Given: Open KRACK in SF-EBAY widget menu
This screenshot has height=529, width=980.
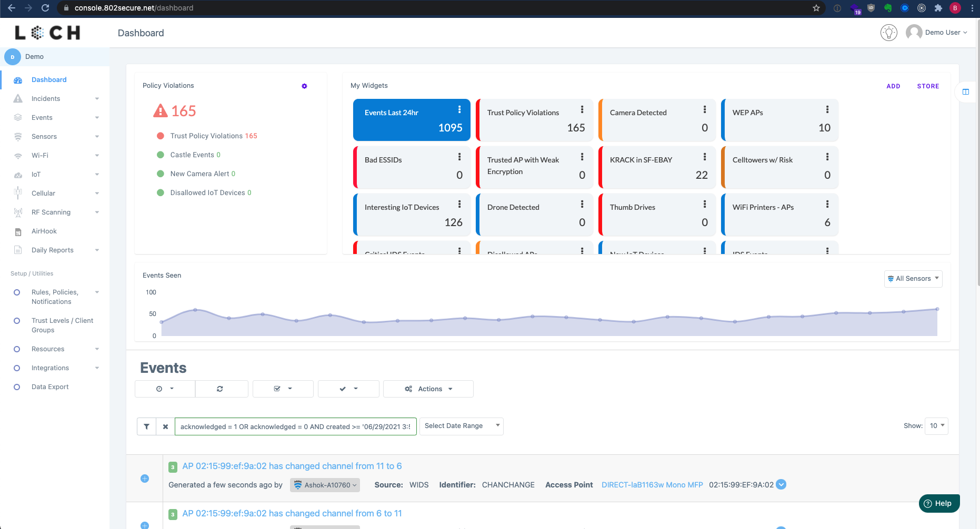Looking at the screenshot, I should pyautogui.click(x=705, y=157).
